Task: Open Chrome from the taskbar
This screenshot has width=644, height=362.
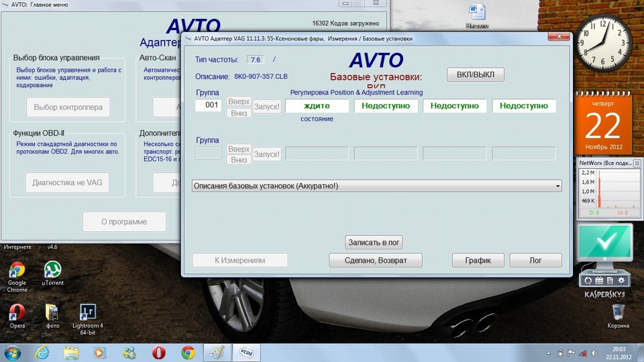Action: [x=188, y=353]
